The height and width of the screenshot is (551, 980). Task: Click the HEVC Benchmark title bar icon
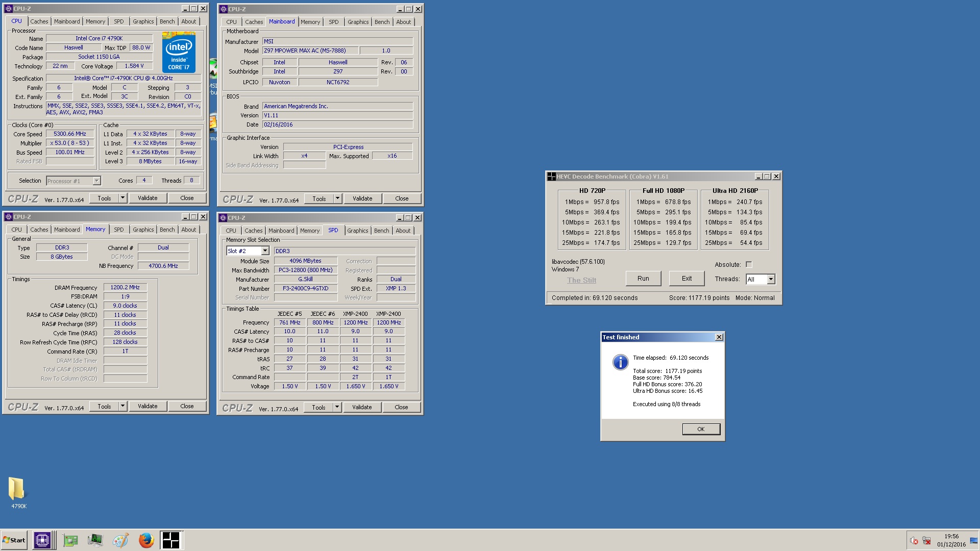(x=551, y=177)
